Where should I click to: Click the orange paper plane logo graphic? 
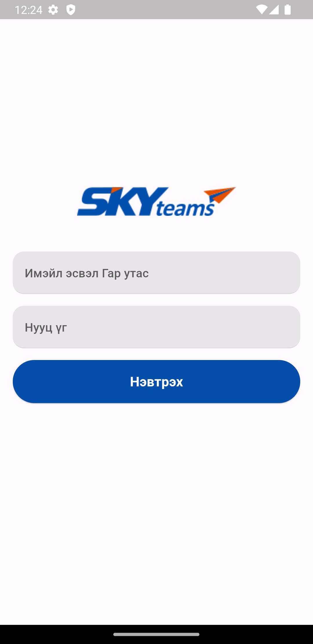pyautogui.click(x=220, y=195)
